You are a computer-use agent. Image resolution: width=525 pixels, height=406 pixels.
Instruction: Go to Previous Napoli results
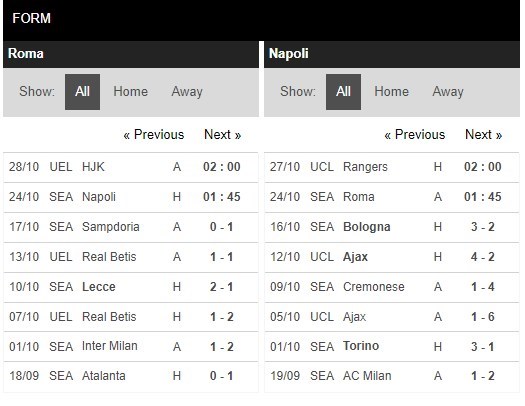click(415, 135)
